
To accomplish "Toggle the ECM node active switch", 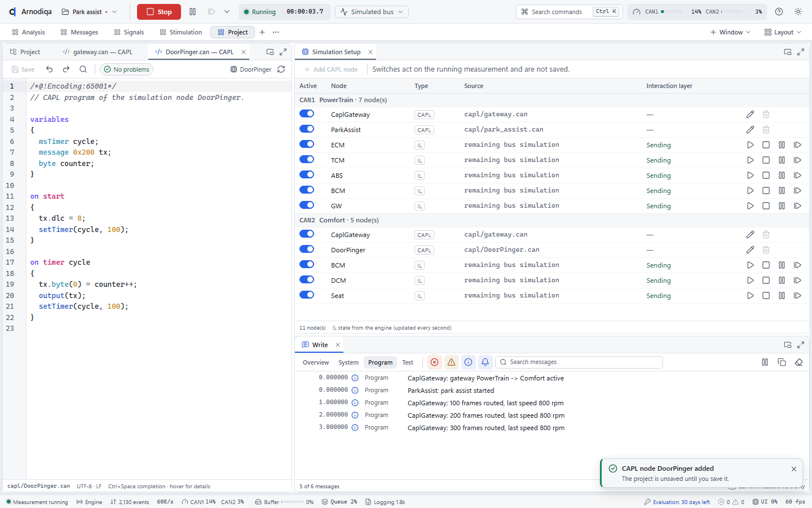I will coord(307,144).
